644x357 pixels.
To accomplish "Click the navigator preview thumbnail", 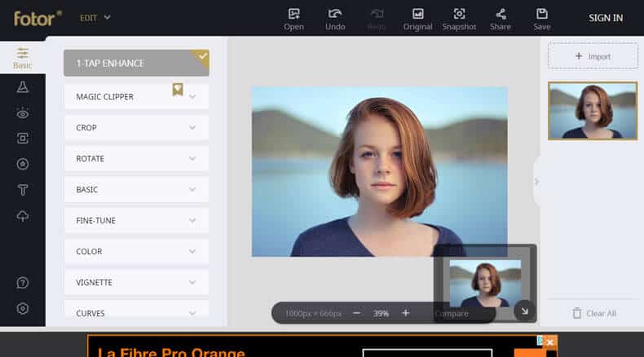I will [x=486, y=283].
